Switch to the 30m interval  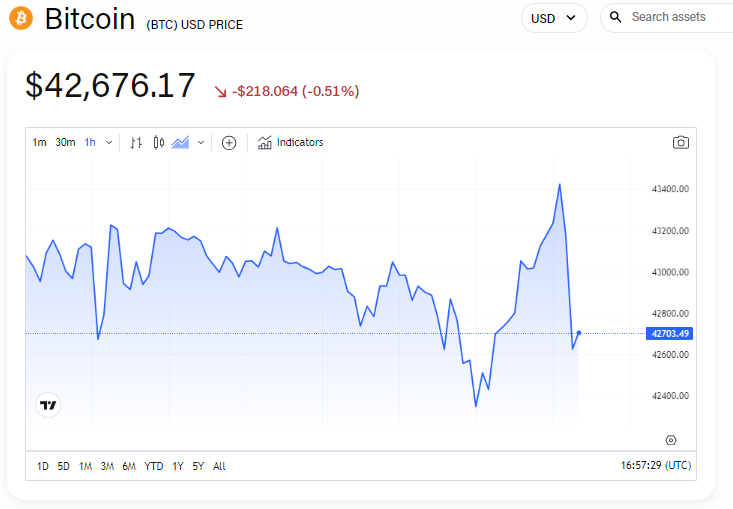point(65,143)
